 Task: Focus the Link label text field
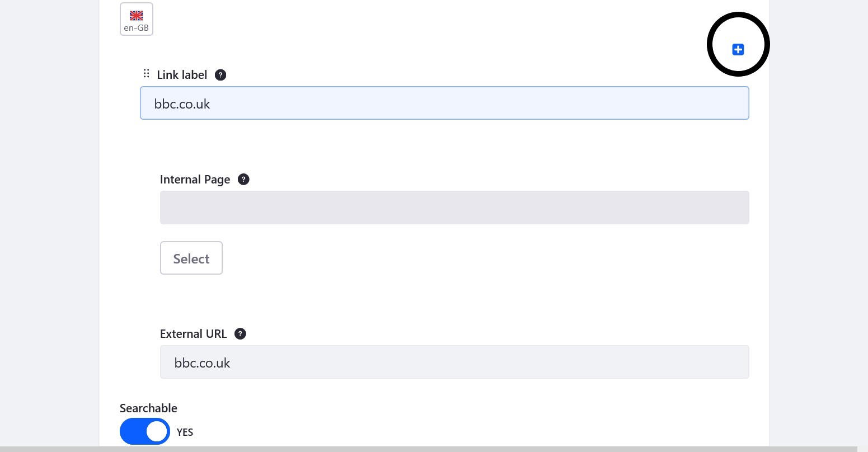(444, 103)
